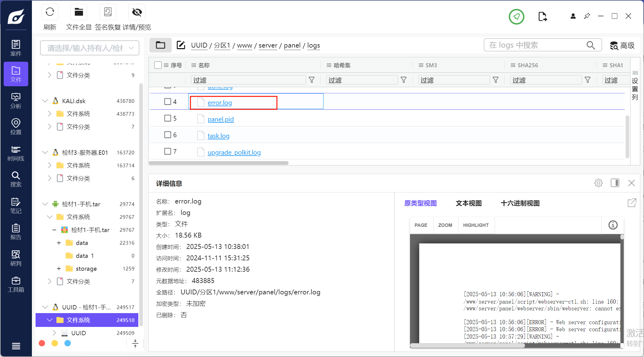
Task: Collapse the KALI.dsk tree node
Action: point(45,101)
